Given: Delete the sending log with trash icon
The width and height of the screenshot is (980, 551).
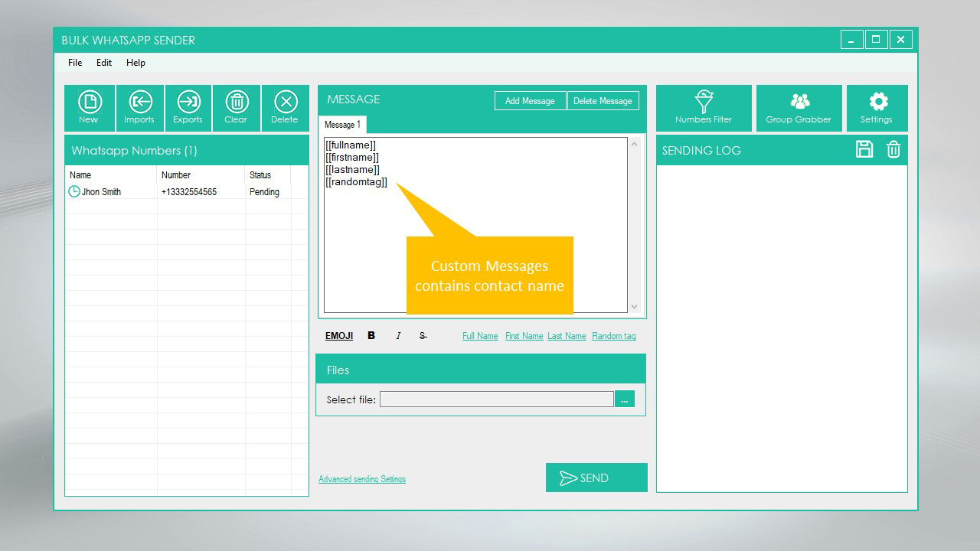Looking at the screenshot, I should click(x=893, y=149).
